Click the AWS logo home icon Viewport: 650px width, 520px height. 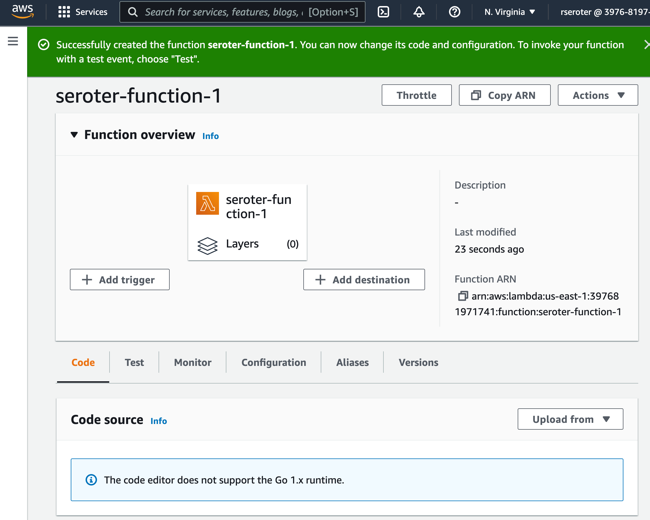[22, 12]
